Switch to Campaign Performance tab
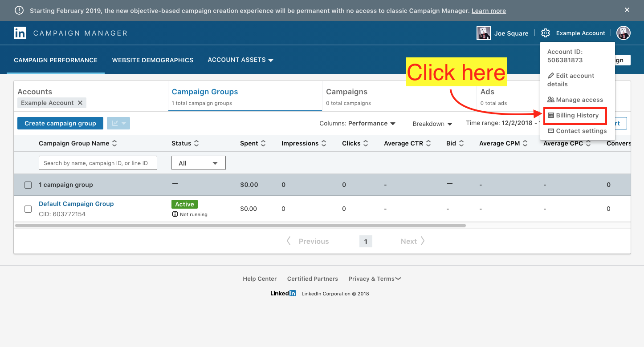 pos(56,60)
